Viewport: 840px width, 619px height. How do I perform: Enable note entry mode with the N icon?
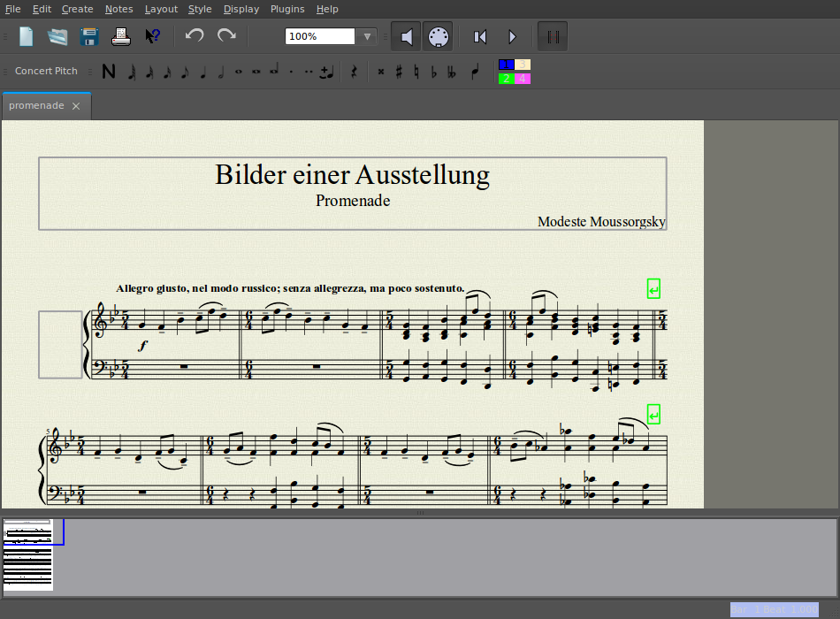click(x=108, y=72)
